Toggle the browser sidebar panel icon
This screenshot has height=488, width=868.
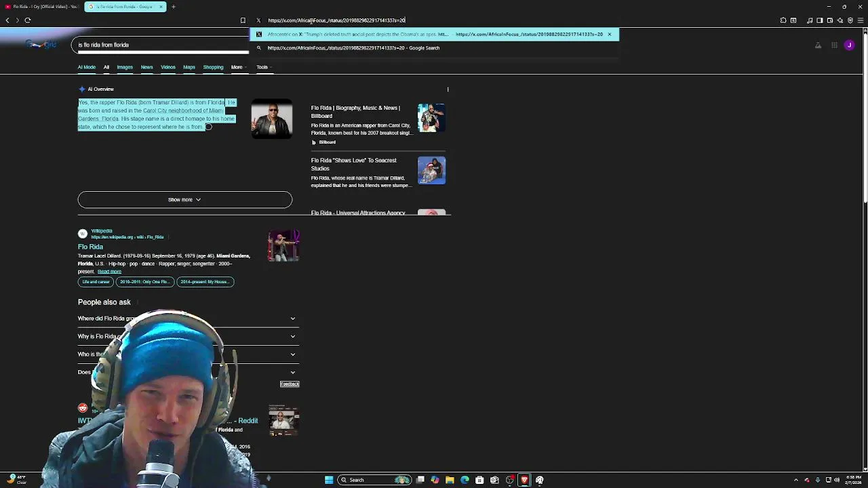[x=820, y=20]
